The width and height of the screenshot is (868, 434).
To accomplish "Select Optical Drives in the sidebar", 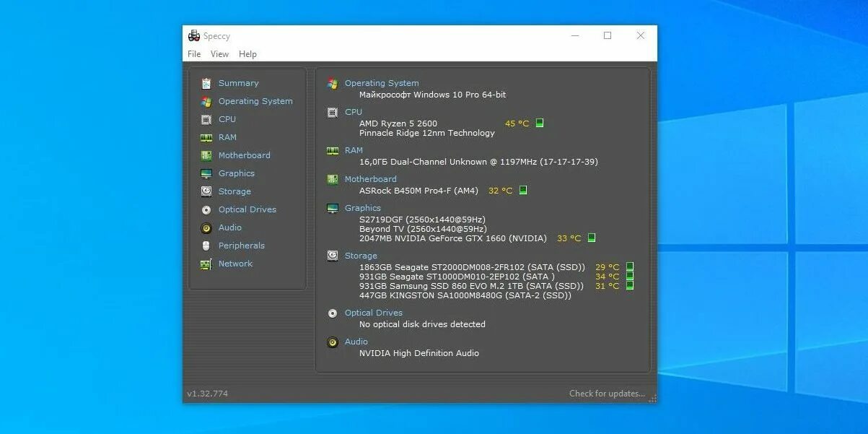I will click(247, 209).
